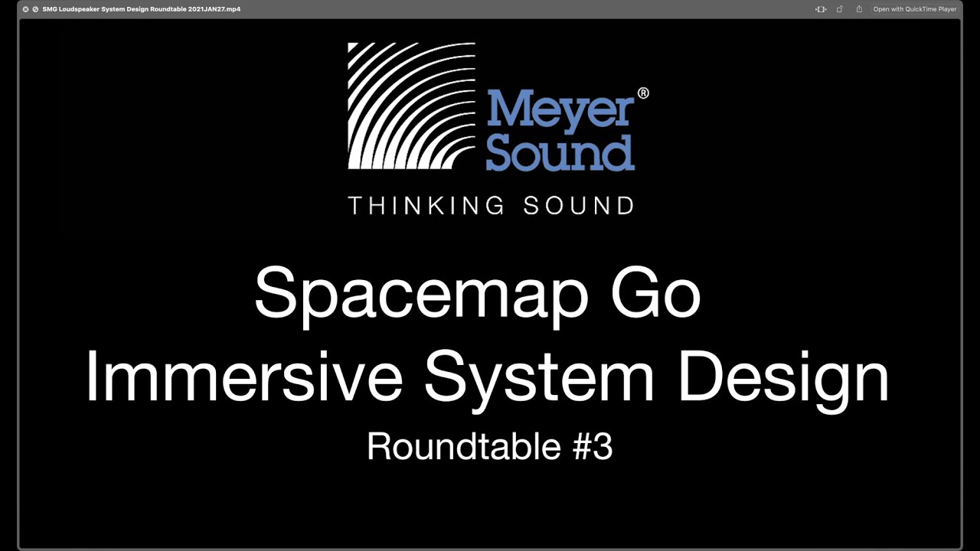
Task: Open the Share menu icon
Action: (x=859, y=9)
